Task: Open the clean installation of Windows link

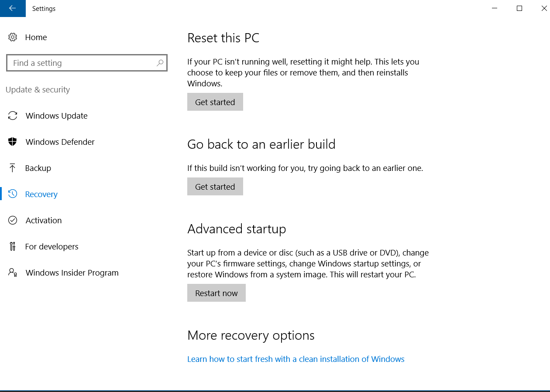Action: click(296, 359)
